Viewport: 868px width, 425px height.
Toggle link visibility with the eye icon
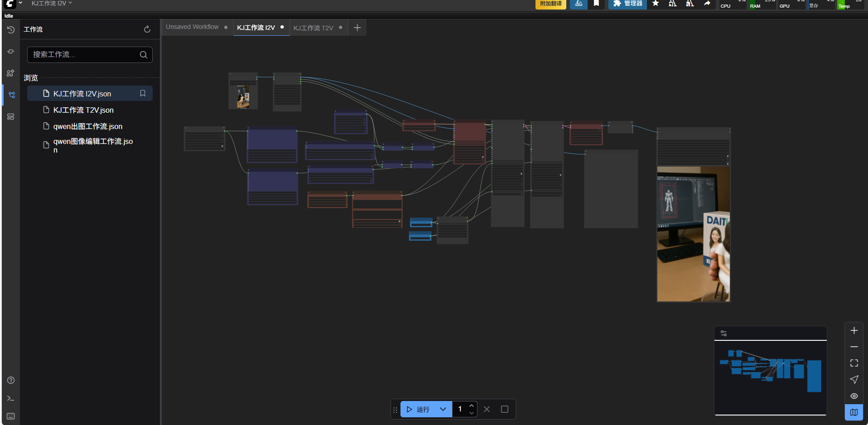coord(854,396)
